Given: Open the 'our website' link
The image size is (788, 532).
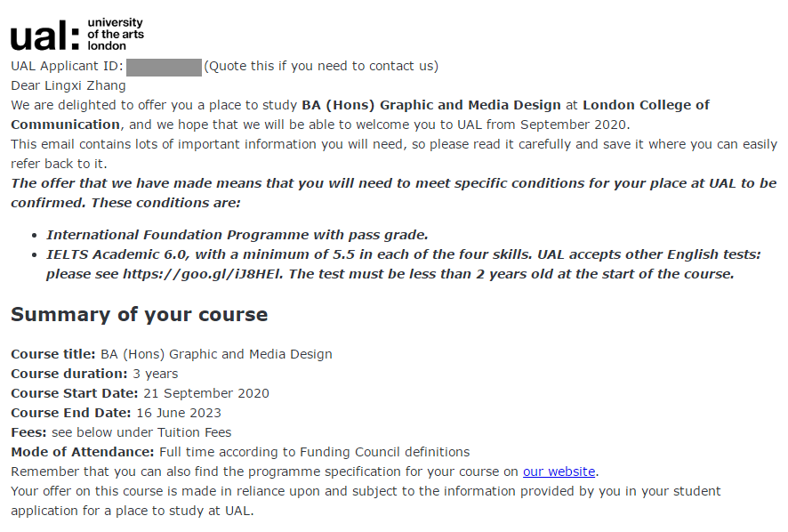Looking at the screenshot, I should (559, 472).
